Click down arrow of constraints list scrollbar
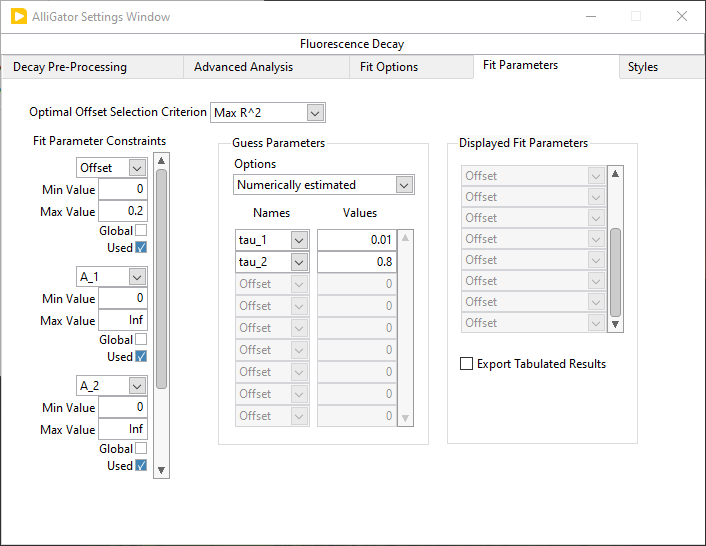Viewport: 706px width, 546px height. tap(161, 470)
